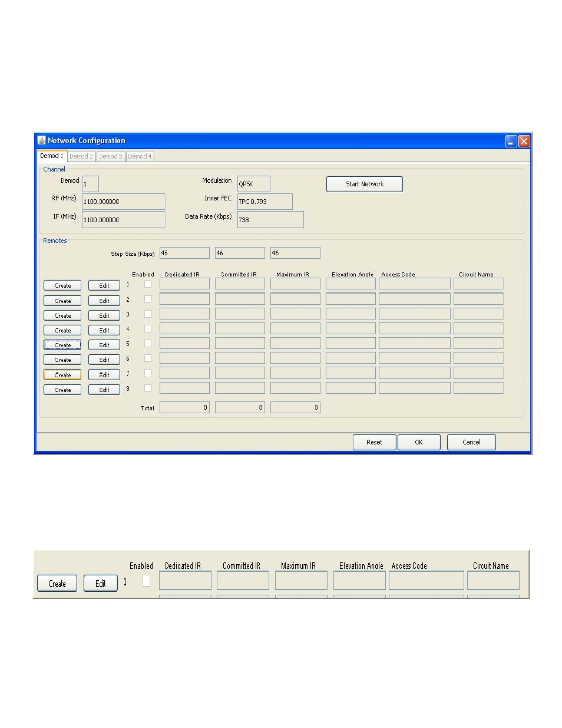Image resolution: width=562 pixels, height=728 pixels.
Task: Click remote 1 Dedicated IR field in main window
Action: 184,284
